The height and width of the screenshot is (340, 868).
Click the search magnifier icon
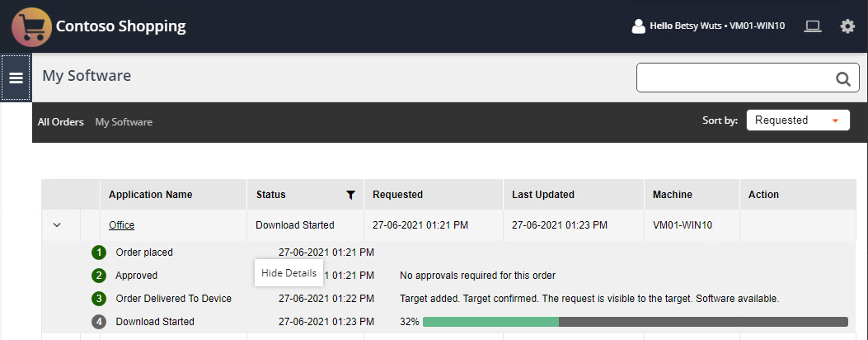pos(842,79)
